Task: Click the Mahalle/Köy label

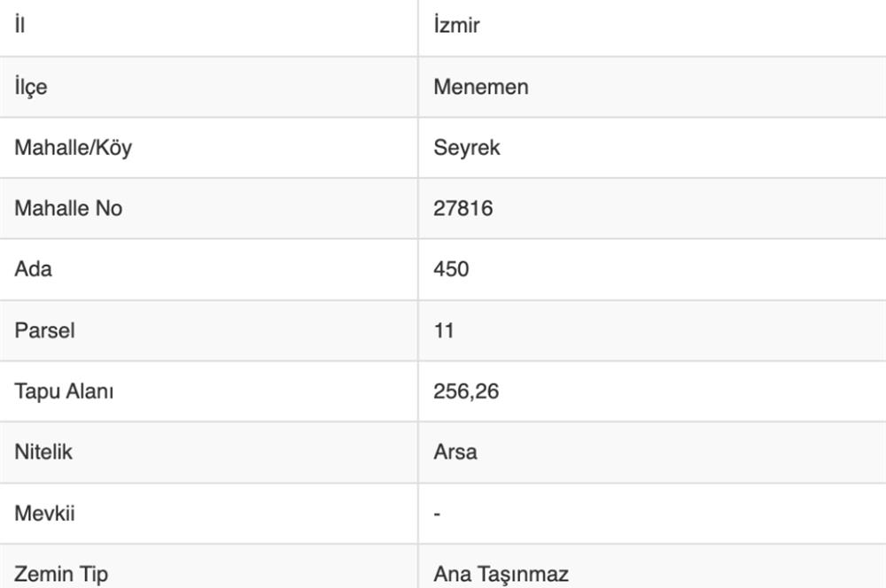Action: pos(73,147)
